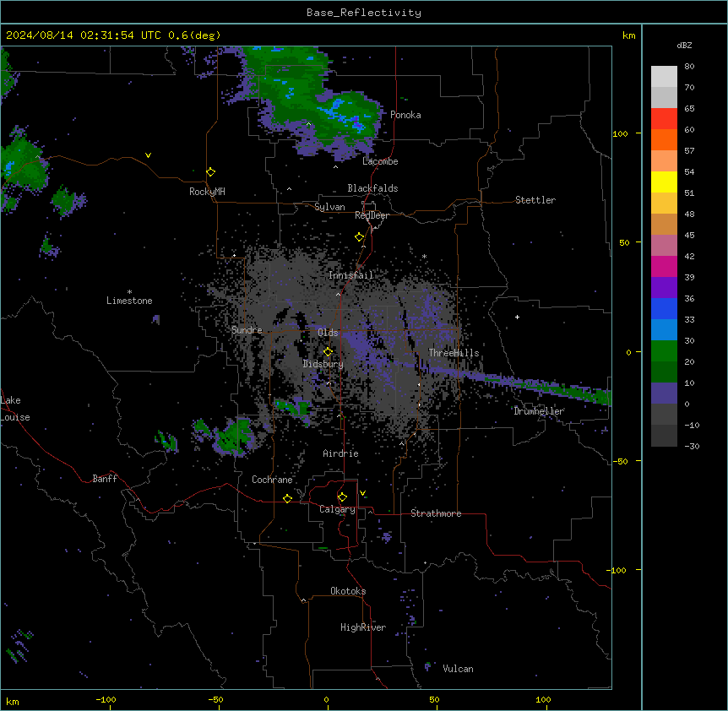Viewport: 728px width, 711px height.
Task: Click the Sylvan label
Action: pos(329,207)
